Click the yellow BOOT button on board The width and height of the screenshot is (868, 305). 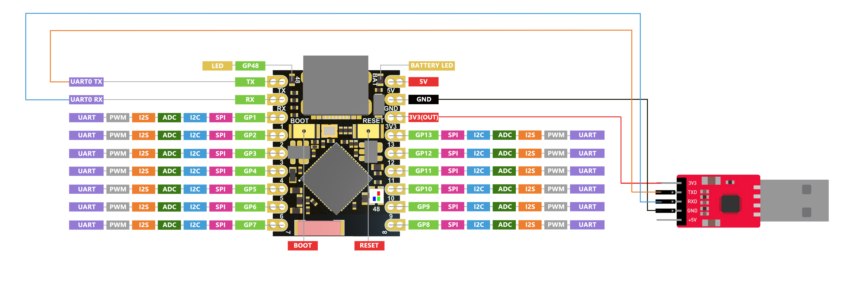point(304,131)
